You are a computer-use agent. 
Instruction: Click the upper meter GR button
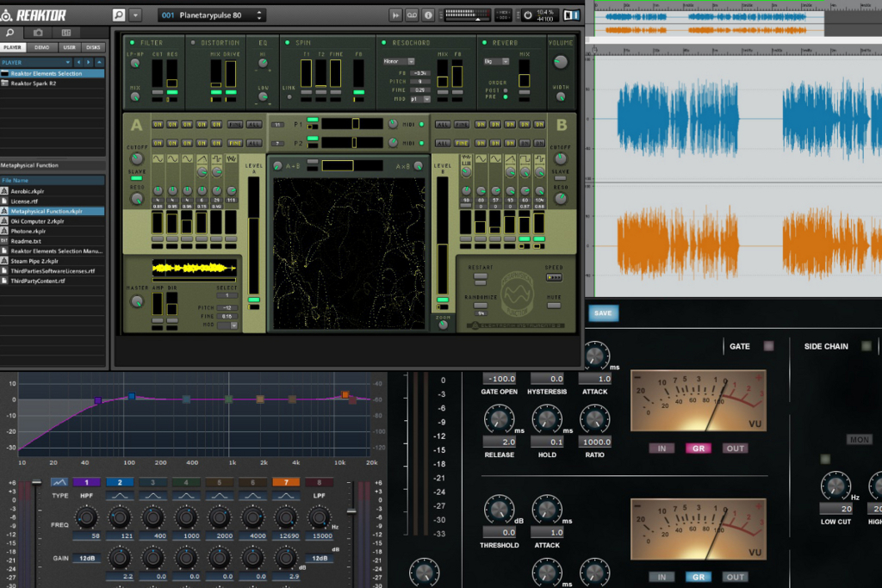698,449
